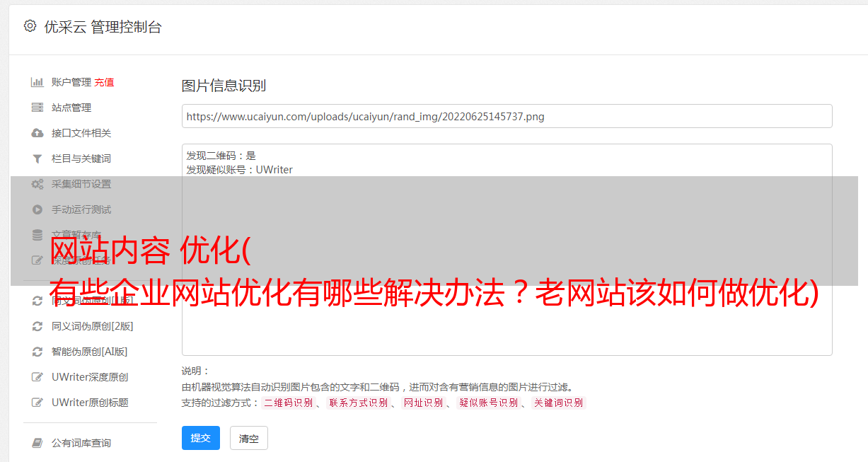
Task: Click the 优采云 管理控制台 title
Action: click(103, 27)
